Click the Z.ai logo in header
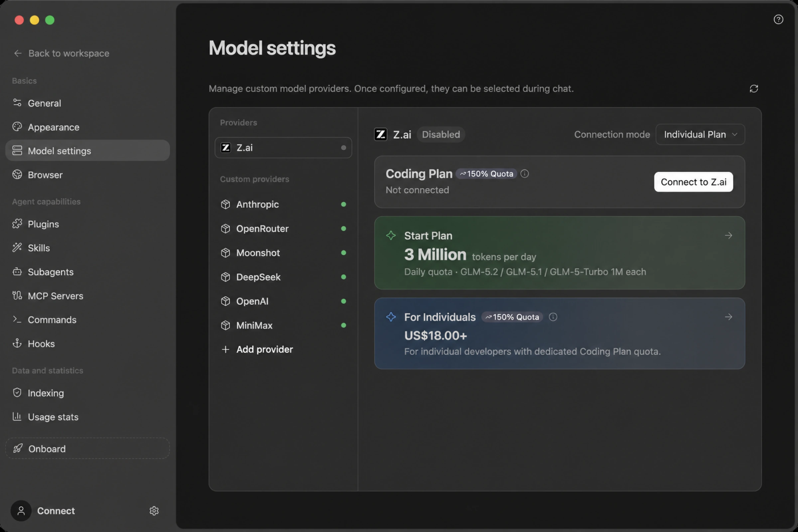This screenshot has width=798, height=532. click(381, 134)
